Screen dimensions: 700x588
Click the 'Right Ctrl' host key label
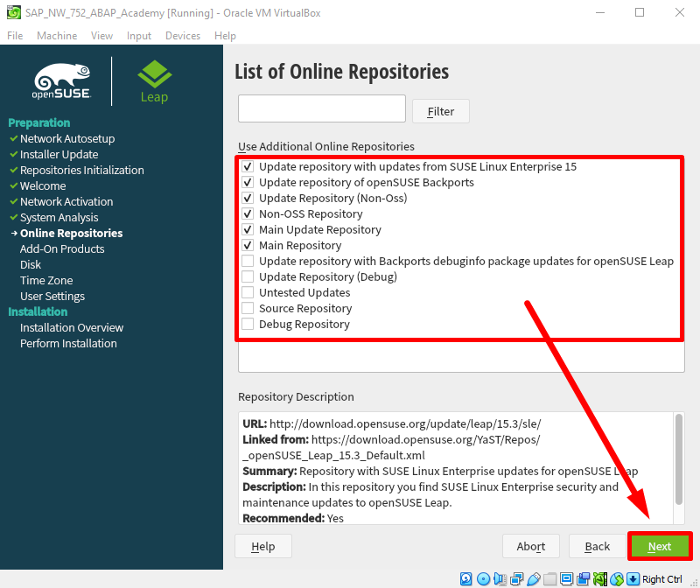pos(662,579)
